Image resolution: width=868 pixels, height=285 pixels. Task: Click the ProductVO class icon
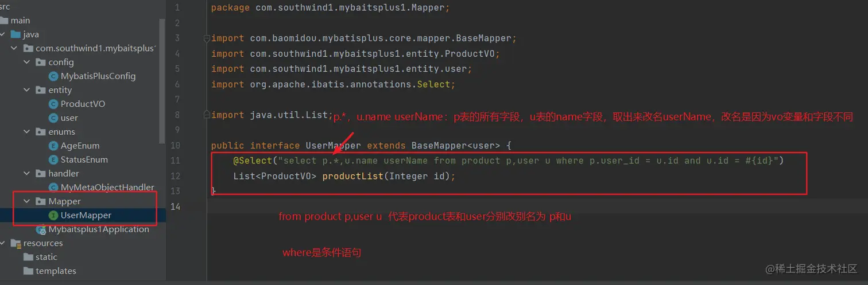point(53,104)
